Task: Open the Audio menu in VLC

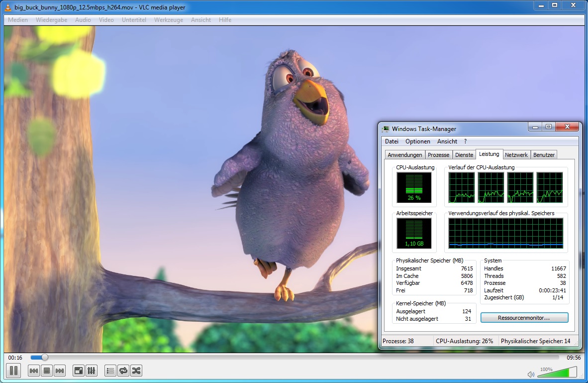Action: pyautogui.click(x=83, y=20)
